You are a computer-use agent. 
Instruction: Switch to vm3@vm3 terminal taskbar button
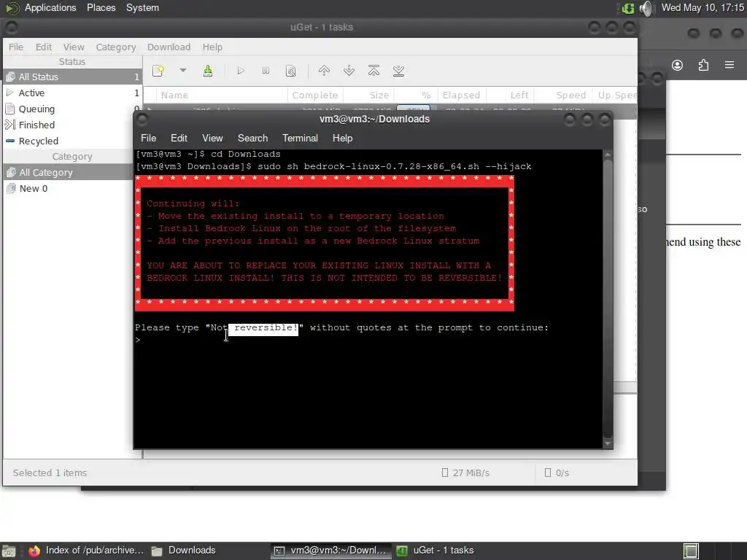[x=331, y=551]
